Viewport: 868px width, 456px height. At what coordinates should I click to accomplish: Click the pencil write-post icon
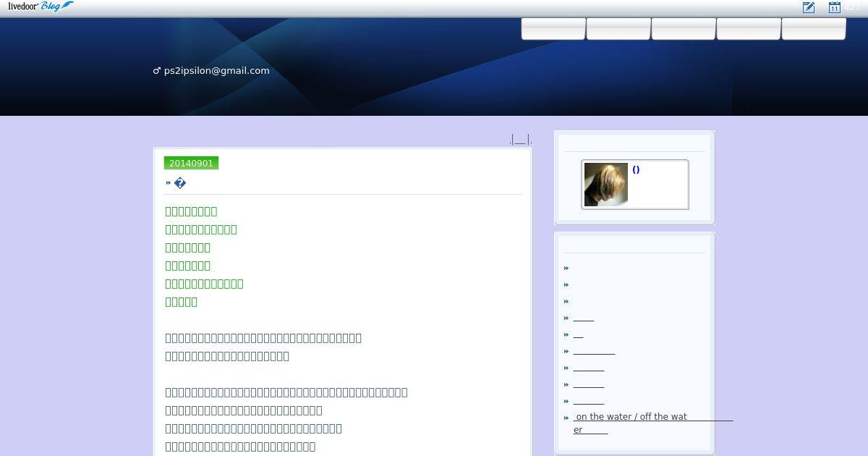(809, 7)
